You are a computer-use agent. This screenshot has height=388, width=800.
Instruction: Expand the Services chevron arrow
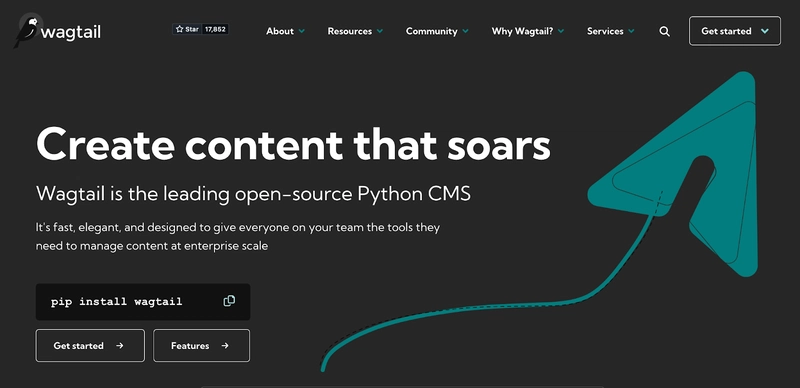pos(631,31)
